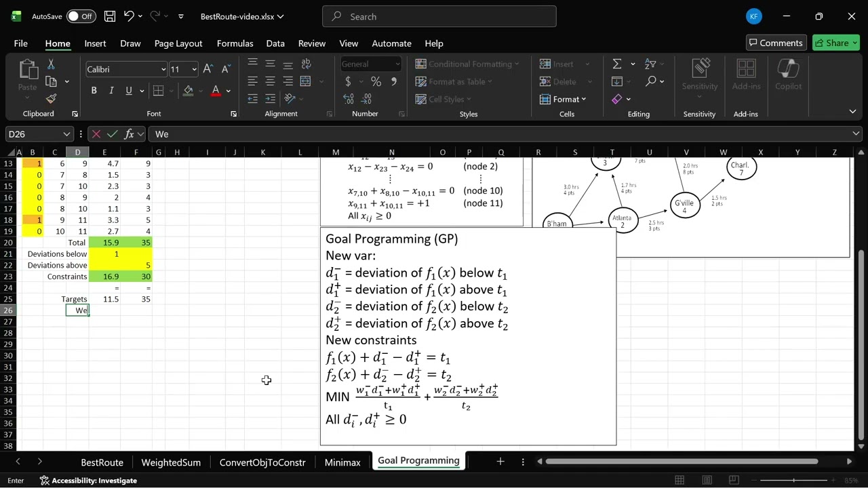Image resolution: width=868 pixels, height=488 pixels.
Task: Click Percent Style icon
Action: coord(376,81)
